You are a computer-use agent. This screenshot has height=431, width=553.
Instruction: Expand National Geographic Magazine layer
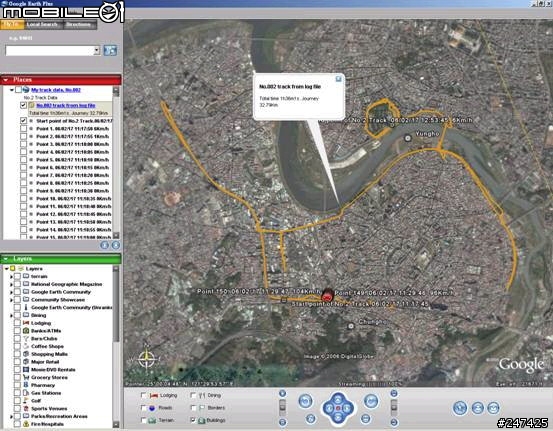[x=11, y=284]
